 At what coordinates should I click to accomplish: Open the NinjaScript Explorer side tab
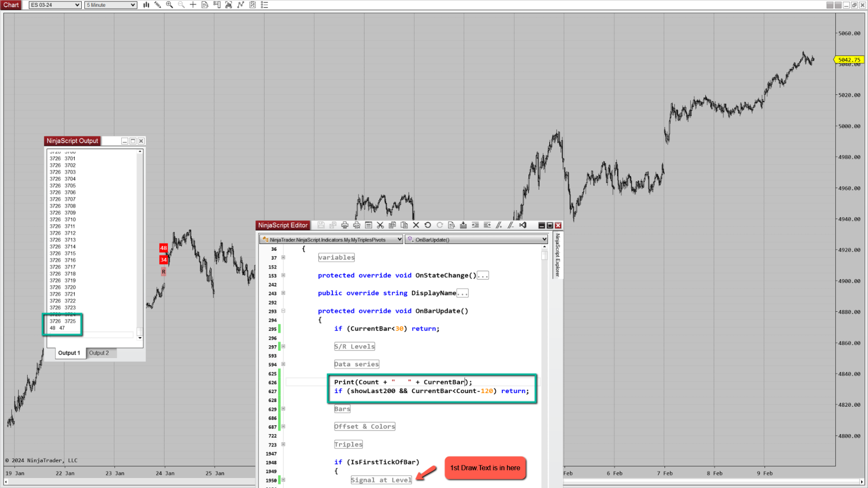tap(557, 255)
